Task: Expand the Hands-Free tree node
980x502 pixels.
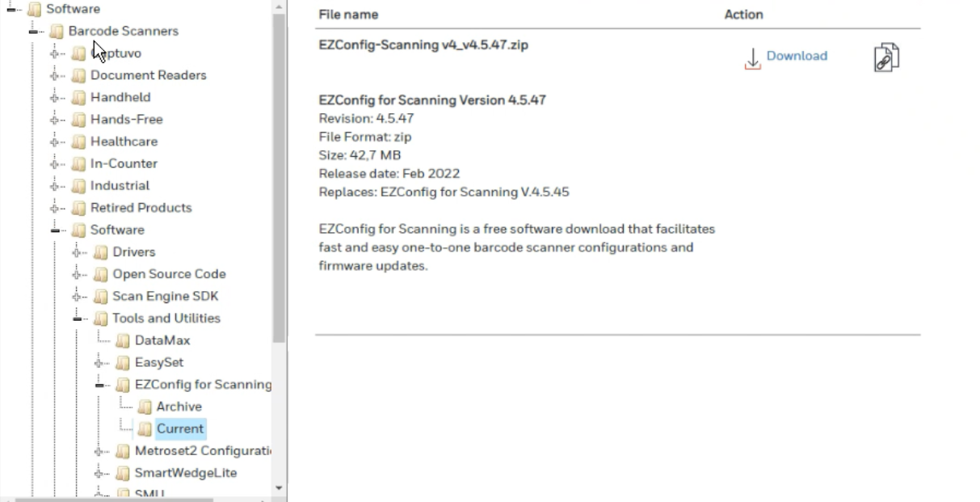Action: (x=56, y=119)
